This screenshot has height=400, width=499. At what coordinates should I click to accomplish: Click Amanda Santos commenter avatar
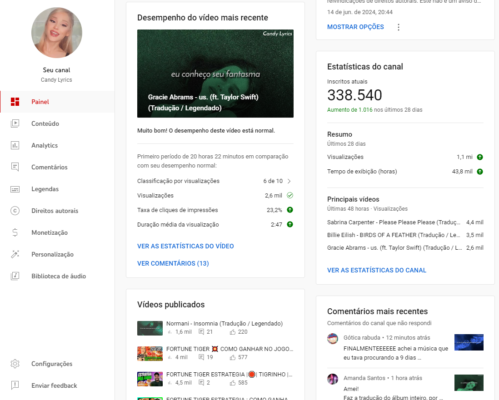[333, 379]
